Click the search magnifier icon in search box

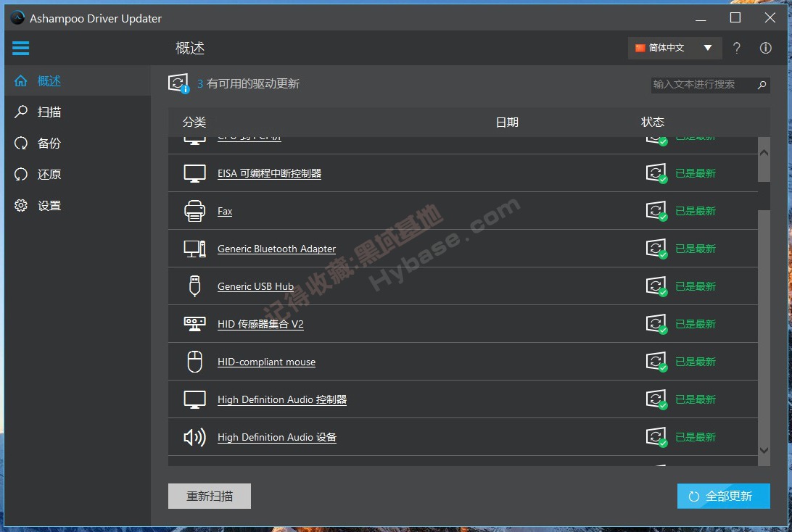pos(762,85)
